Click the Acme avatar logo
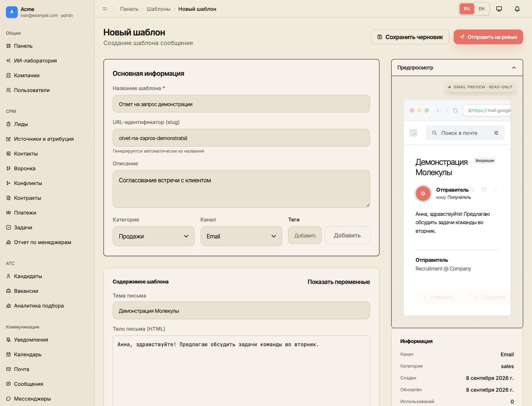The height and width of the screenshot is (406, 532). click(x=12, y=12)
